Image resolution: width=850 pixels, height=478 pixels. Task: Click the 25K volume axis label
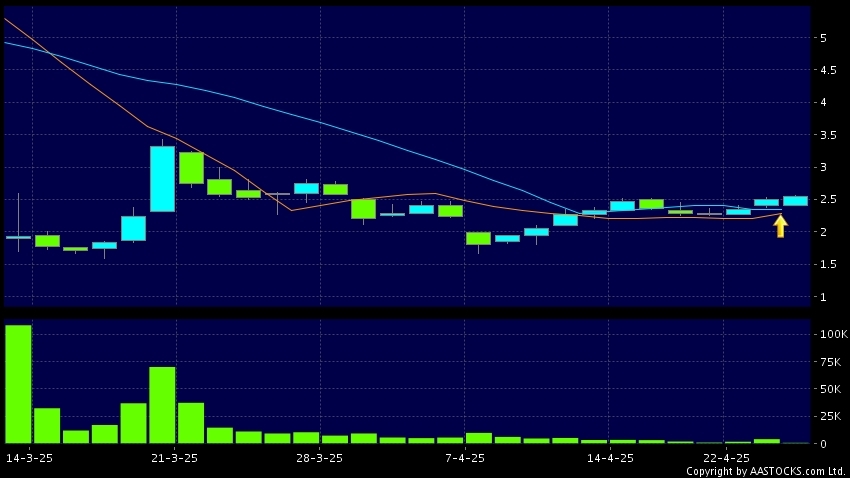[830, 416]
